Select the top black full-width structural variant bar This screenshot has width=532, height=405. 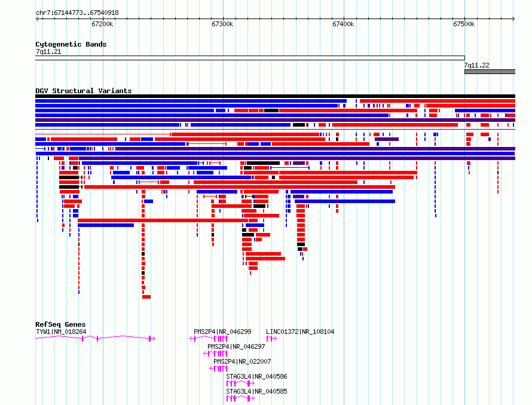(275, 96)
